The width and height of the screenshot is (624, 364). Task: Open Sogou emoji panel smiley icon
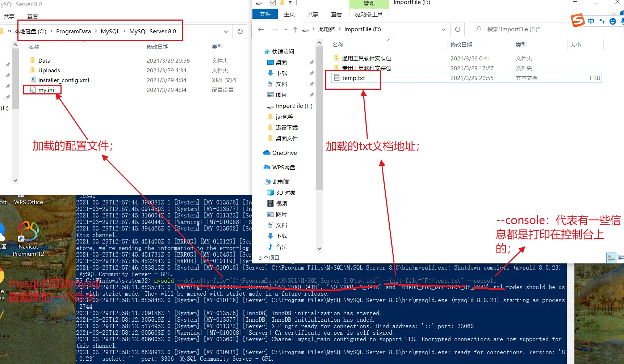tap(613, 21)
